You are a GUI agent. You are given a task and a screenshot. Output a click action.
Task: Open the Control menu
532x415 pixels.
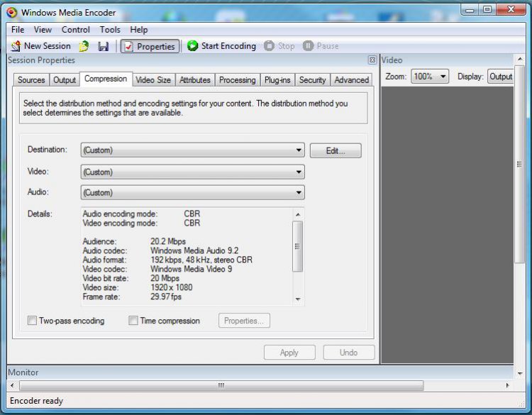tap(76, 30)
